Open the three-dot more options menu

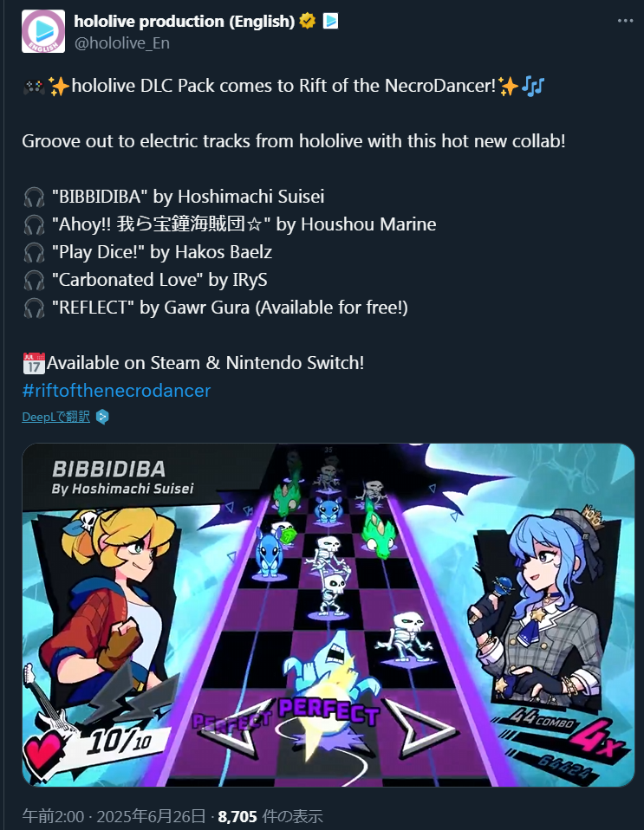click(625, 21)
